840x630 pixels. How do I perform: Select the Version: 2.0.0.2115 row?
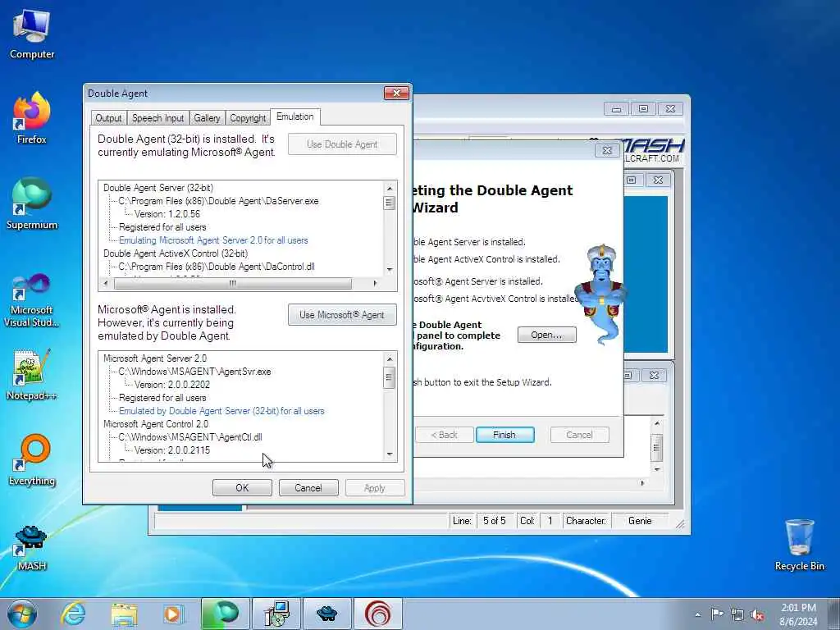click(x=172, y=450)
